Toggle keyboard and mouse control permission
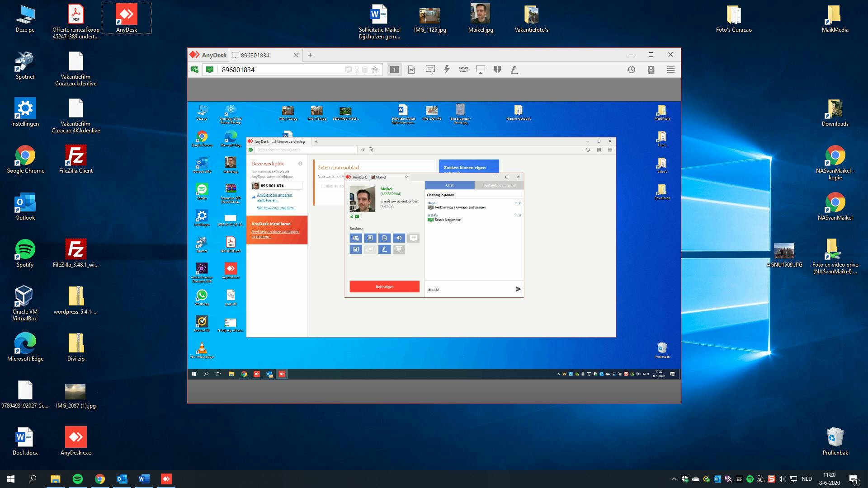This screenshot has height=488, width=868. pos(356,238)
